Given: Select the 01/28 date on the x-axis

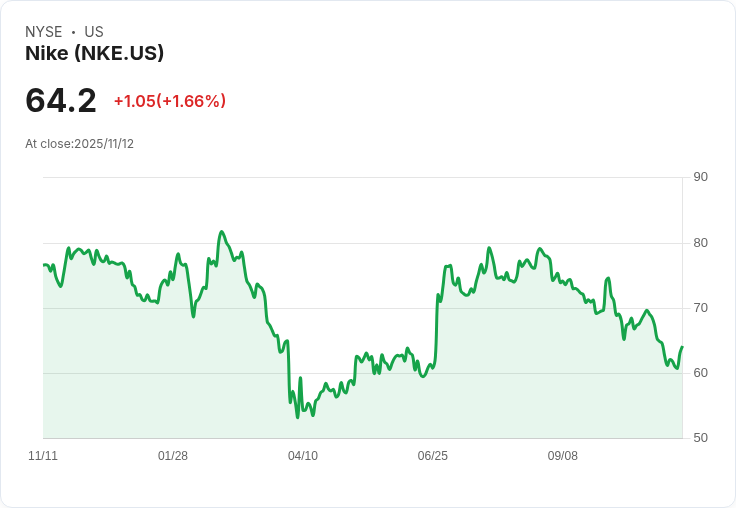Looking at the screenshot, I should coord(173,456).
